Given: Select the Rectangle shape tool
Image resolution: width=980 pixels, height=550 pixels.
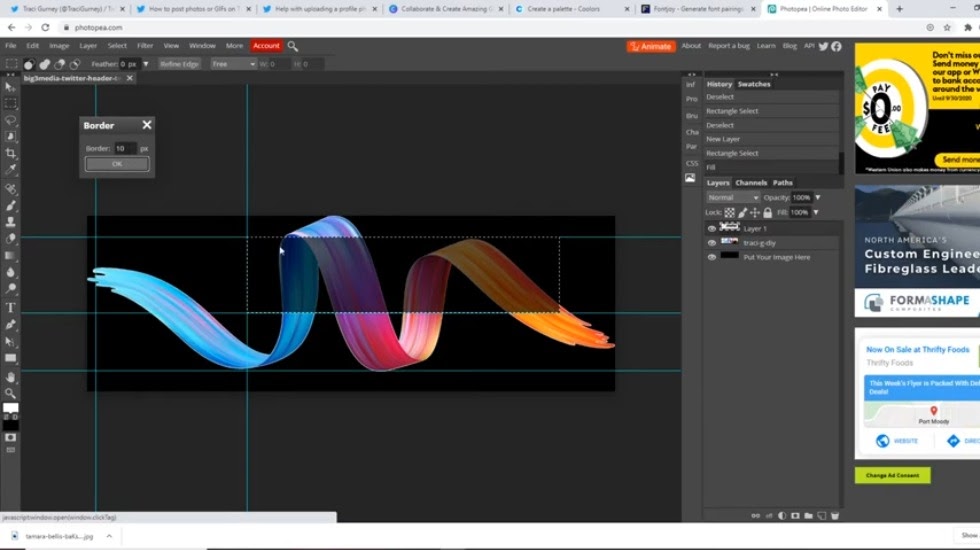Looking at the screenshot, I should 10,358.
